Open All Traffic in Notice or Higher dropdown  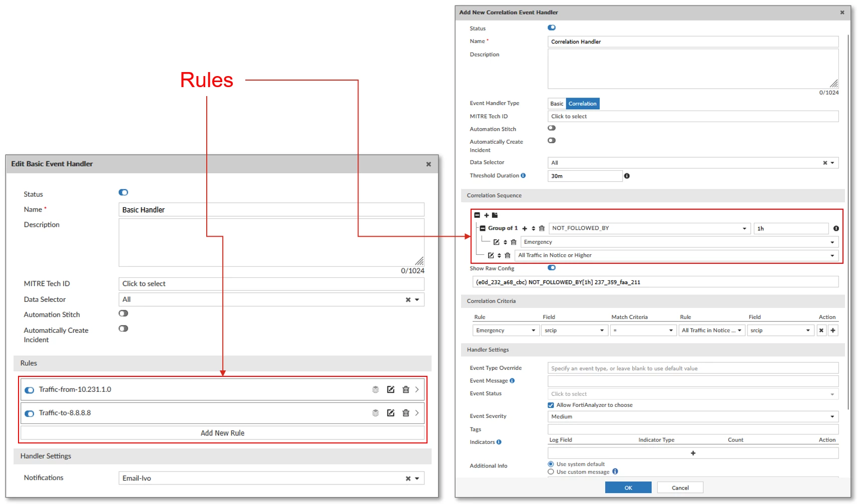click(832, 256)
